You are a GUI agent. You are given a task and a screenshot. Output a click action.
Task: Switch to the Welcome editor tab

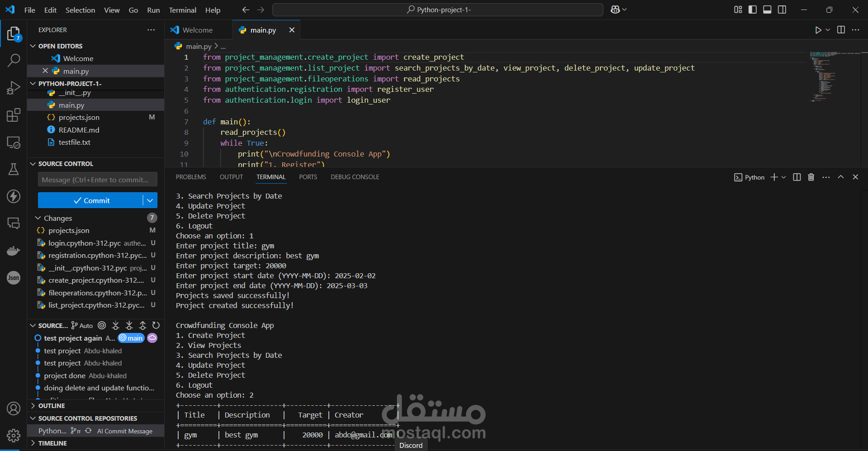(x=198, y=30)
